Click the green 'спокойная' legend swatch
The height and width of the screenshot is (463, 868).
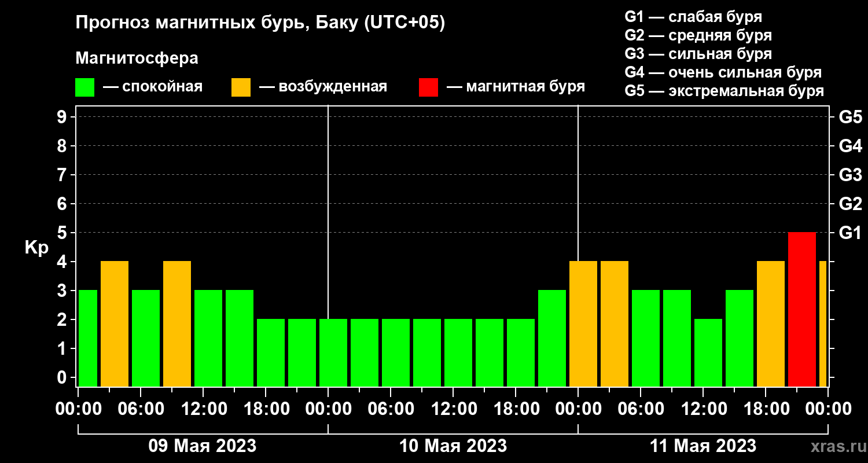point(84,87)
